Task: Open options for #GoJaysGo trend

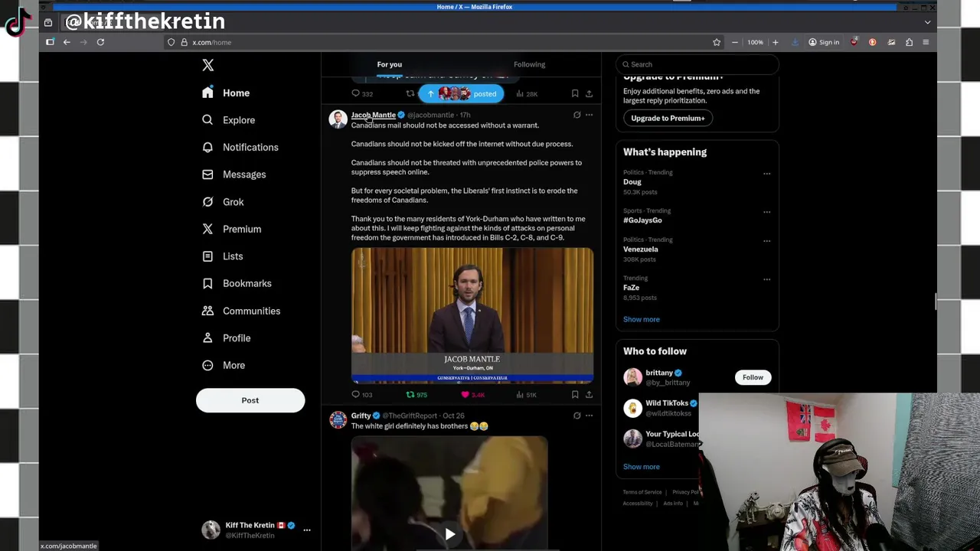Action: click(766, 212)
